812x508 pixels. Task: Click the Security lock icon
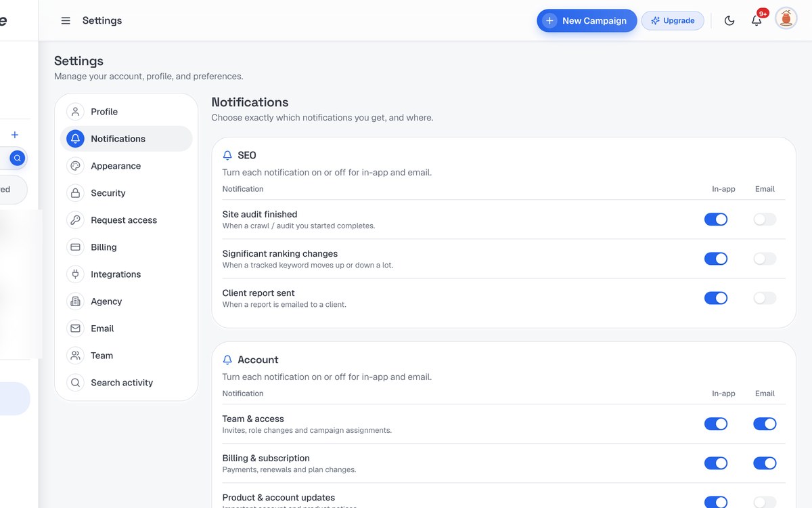click(75, 193)
